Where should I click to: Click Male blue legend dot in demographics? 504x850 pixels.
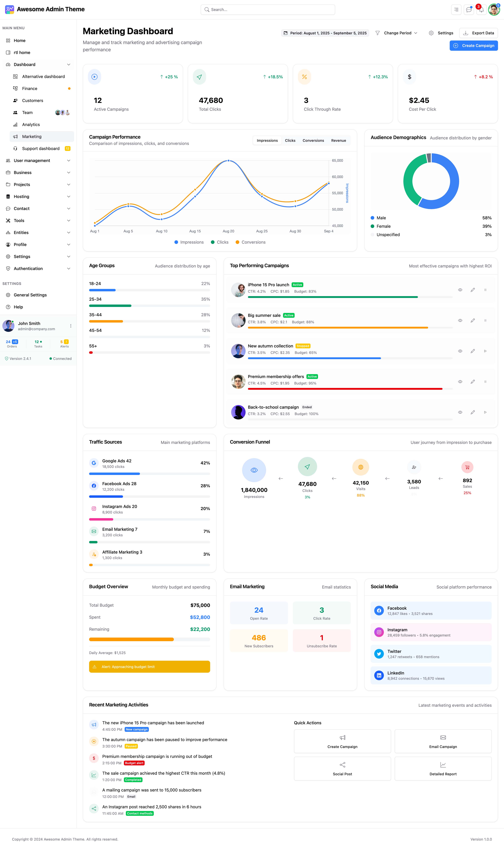coord(373,218)
